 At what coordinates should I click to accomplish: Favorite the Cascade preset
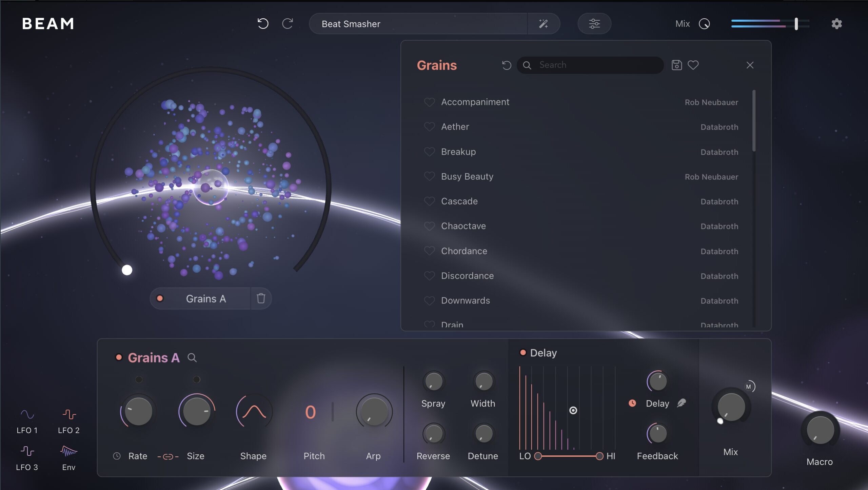tap(429, 201)
